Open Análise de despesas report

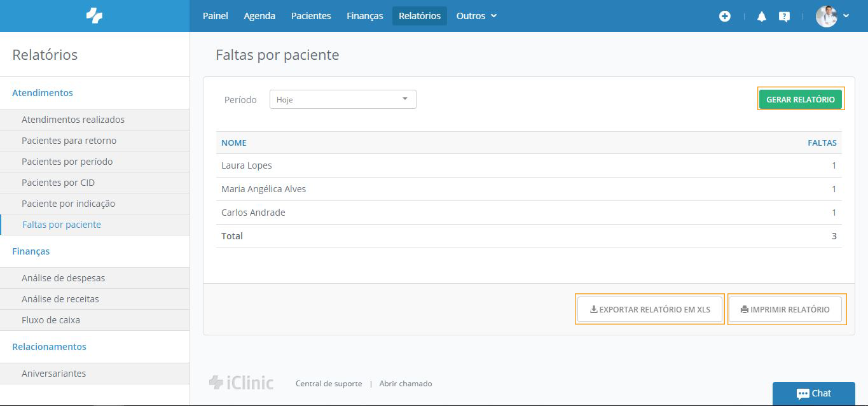95,278
